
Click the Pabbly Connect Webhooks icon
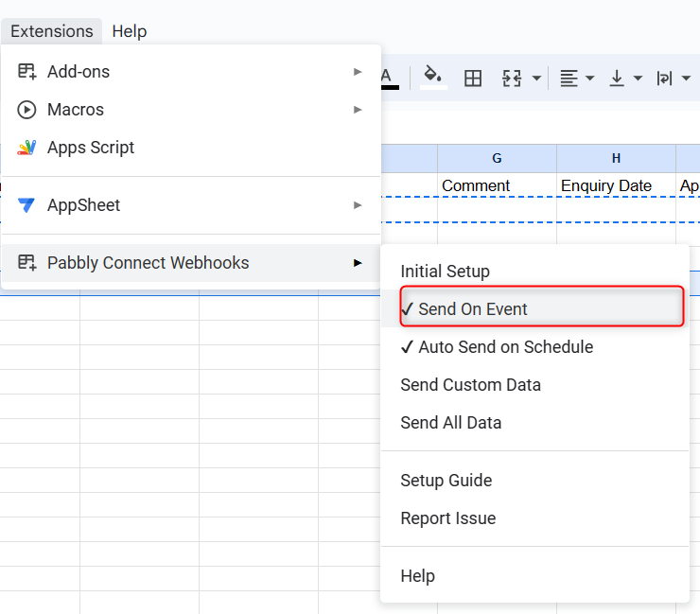pos(26,263)
